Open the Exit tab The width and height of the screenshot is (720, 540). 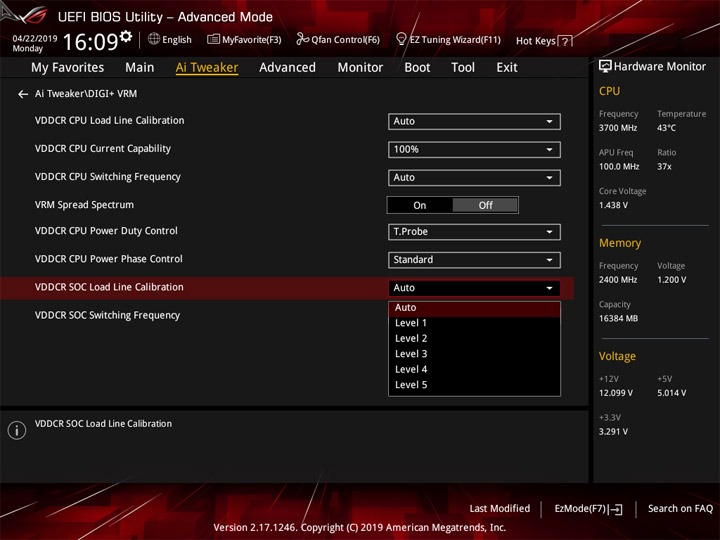507,68
